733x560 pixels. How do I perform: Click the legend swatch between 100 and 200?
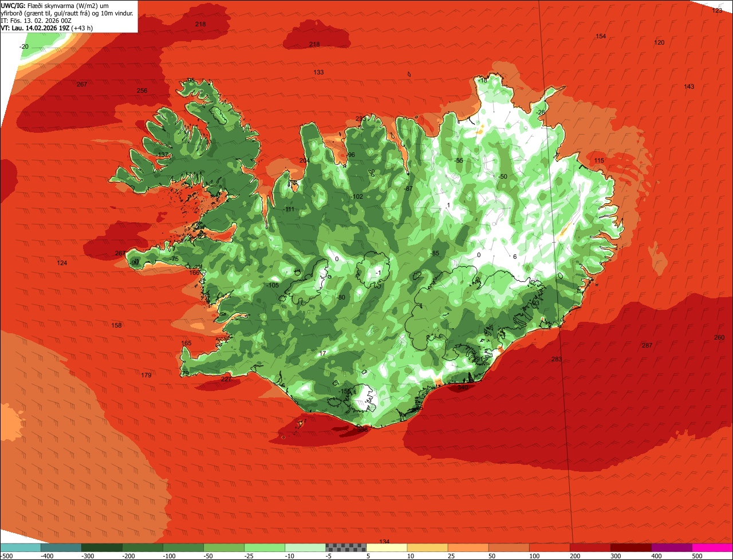pyautogui.click(x=550, y=547)
